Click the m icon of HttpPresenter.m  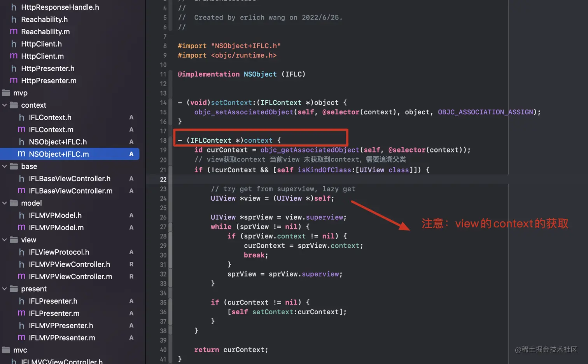[14, 80]
